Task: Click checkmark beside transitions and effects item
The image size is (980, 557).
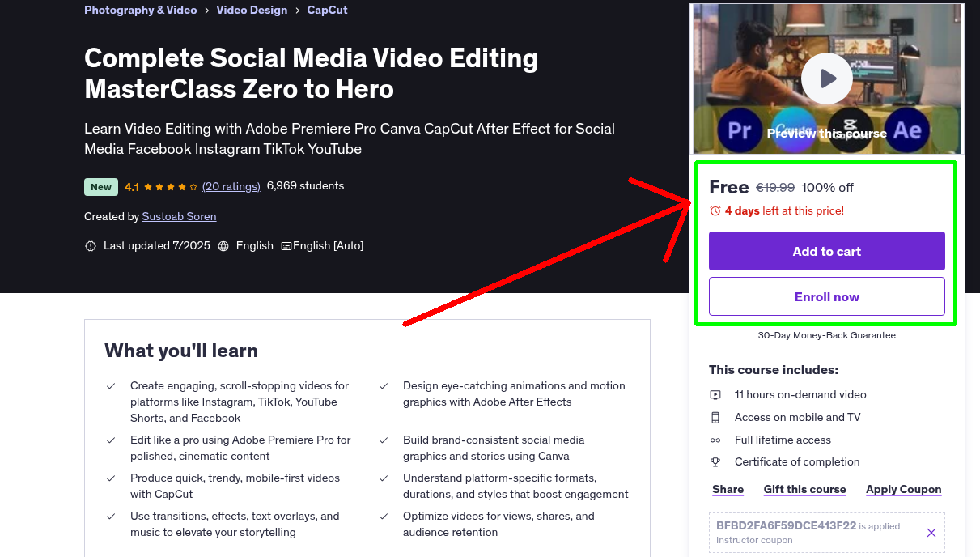Action: pyautogui.click(x=111, y=517)
